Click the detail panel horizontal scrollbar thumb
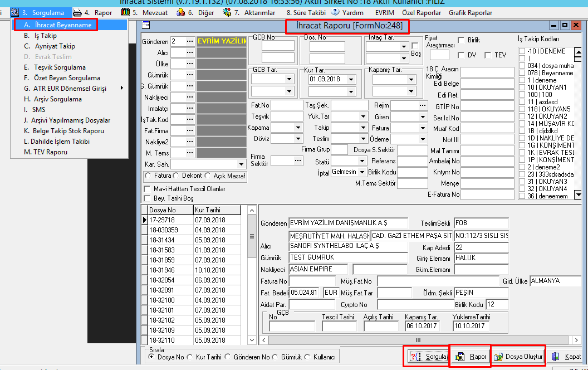The height and width of the screenshot is (370, 588). point(418,340)
